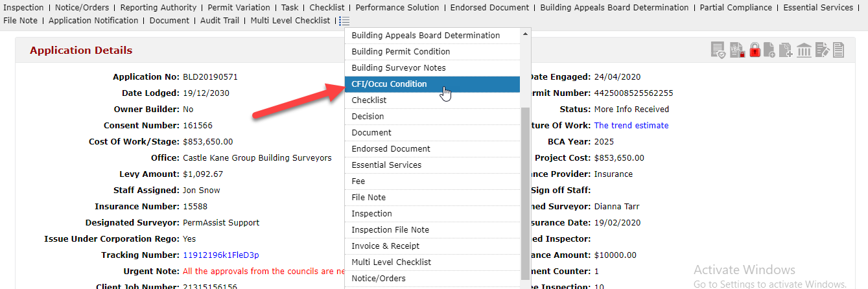868x289 pixels.
Task: Click the plain lined document icon
Action: point(838,50)
